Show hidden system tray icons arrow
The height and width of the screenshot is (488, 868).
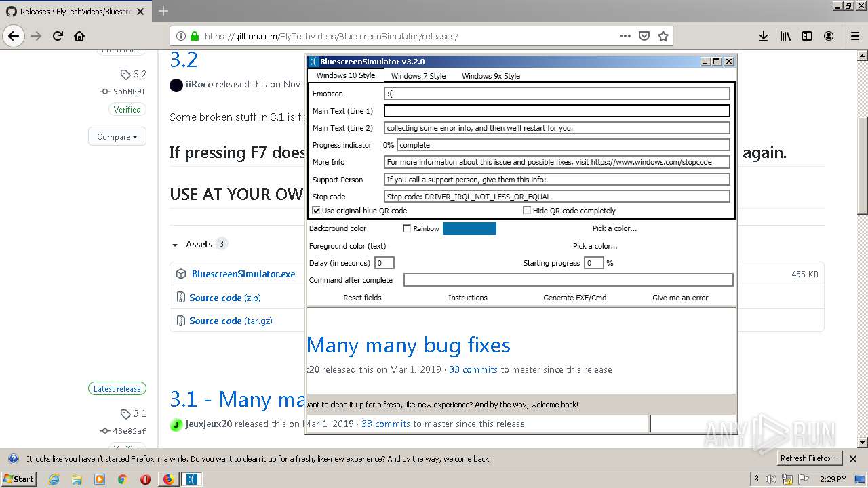756,479
